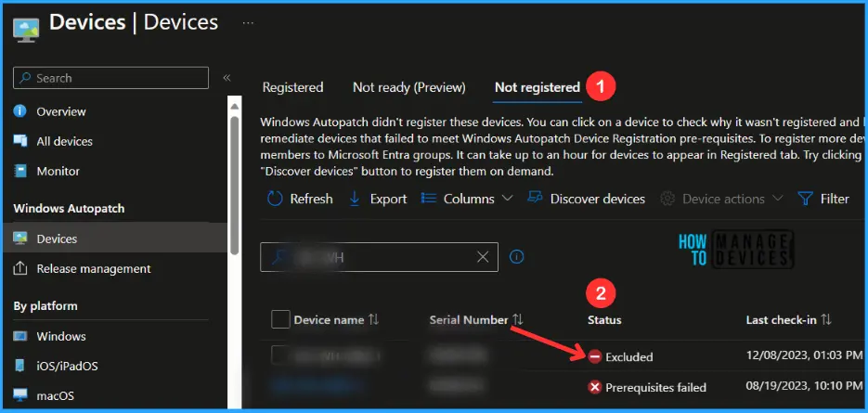Click the iOS/iPadOS device icon
Image resolution: width=868 pixels, height=413 pixels.
pos(20,366)
